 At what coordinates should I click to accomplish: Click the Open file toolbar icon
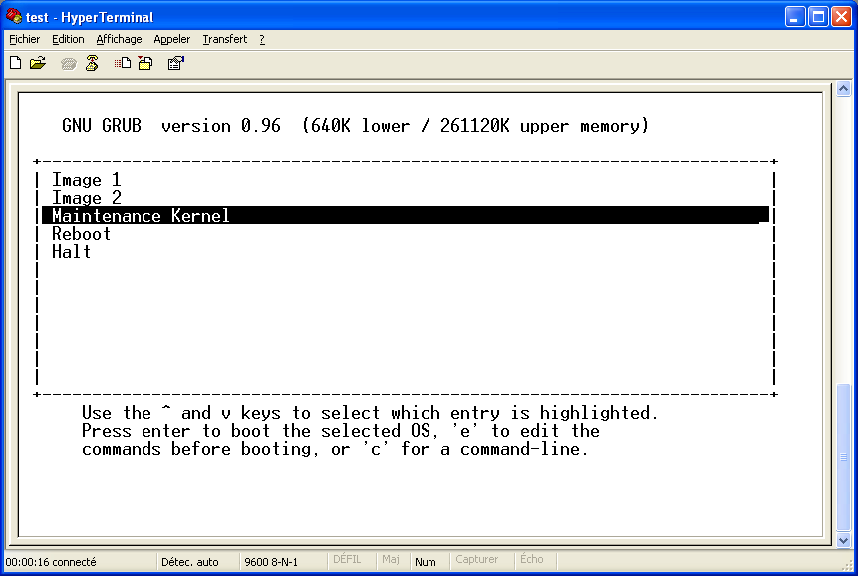(x=38, y=63)
